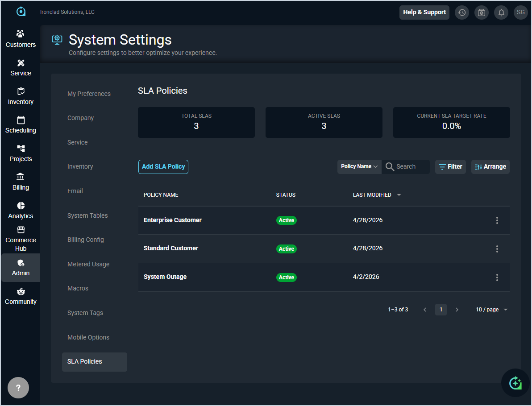This screenshot has height=406, width=532.
Task: Sort by the Last Modified column arrow
Action: click(x=399, y=195)
